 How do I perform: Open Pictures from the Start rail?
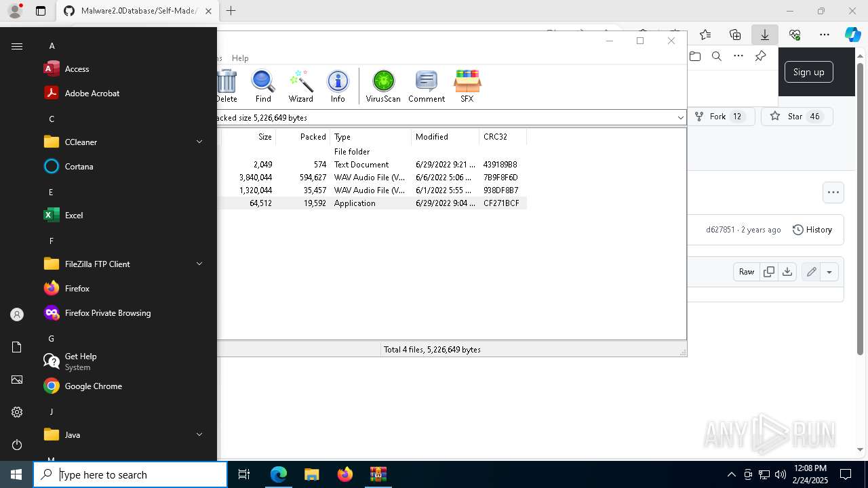(17, 380)
